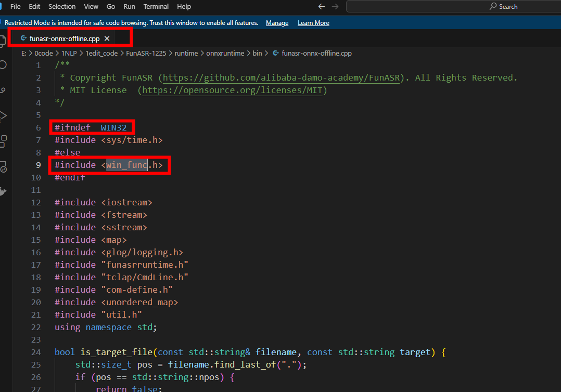Open the Search view in activity bar
Viewport: 561px width, 392px height.
(x=3, y=64)
